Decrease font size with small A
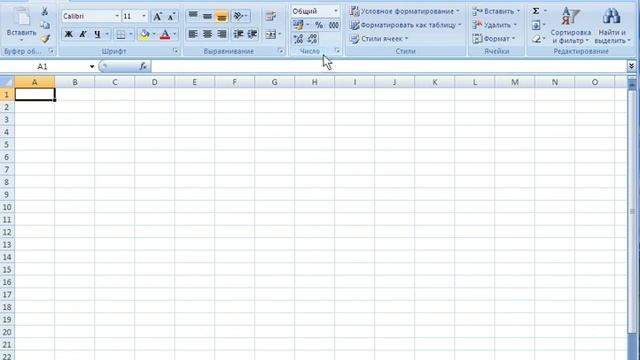This screenshot has height=360, width=640. pos(171,16)
